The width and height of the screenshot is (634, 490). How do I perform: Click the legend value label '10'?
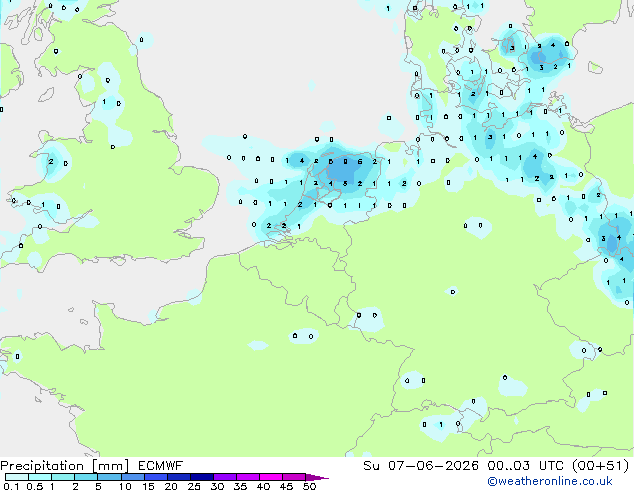coord(125,486)
